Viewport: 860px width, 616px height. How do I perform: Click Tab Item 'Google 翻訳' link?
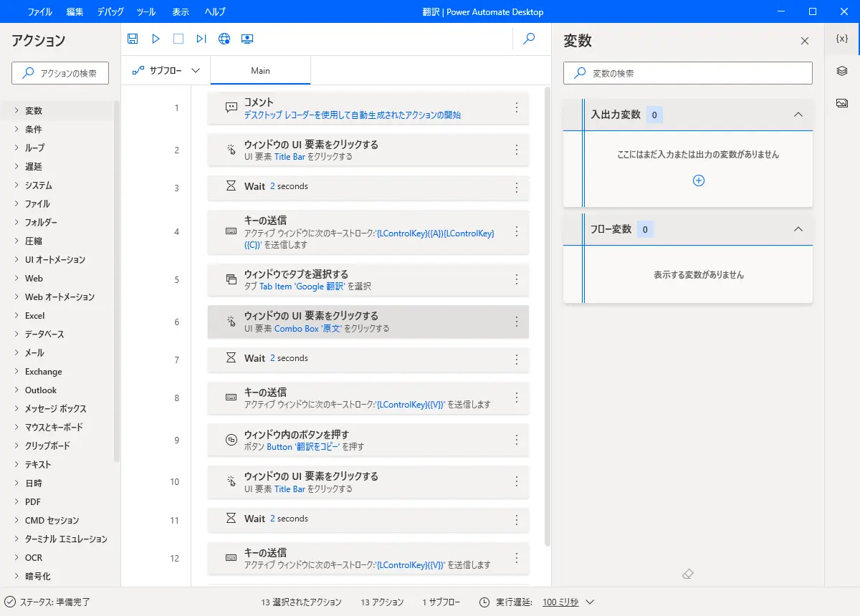[x=302, y=286]
